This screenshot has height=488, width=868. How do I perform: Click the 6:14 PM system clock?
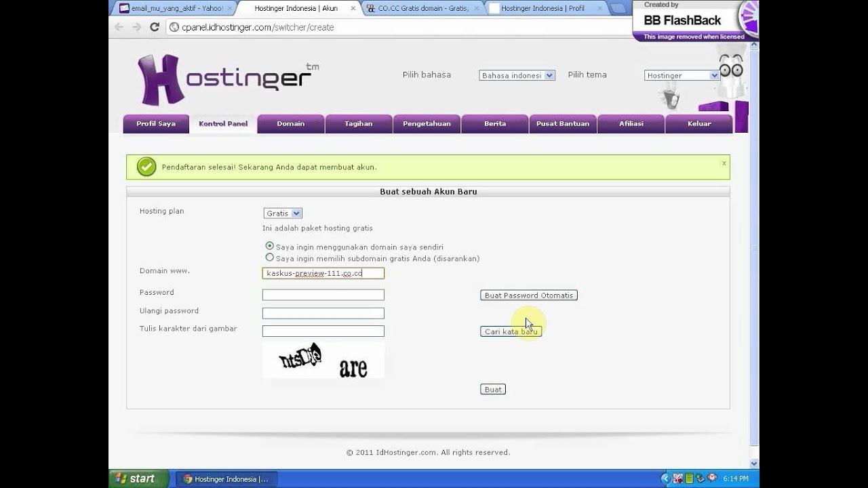pos(736,479)
